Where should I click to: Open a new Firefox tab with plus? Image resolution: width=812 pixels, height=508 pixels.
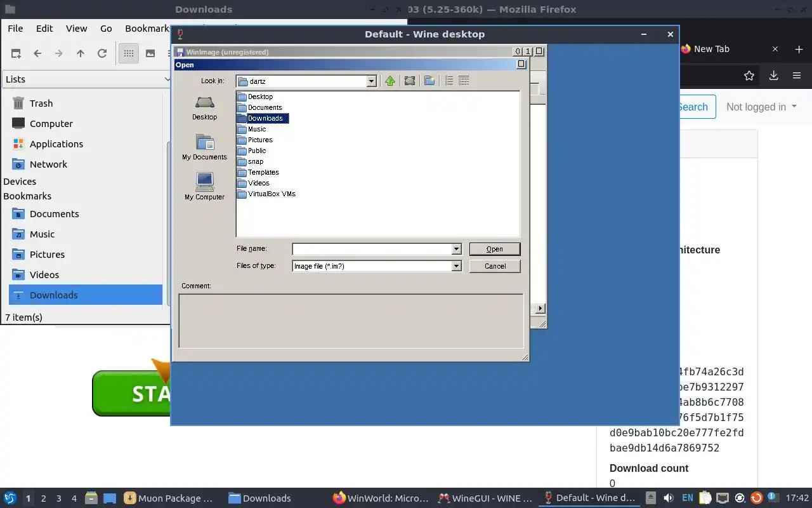(x=799, y=49)
